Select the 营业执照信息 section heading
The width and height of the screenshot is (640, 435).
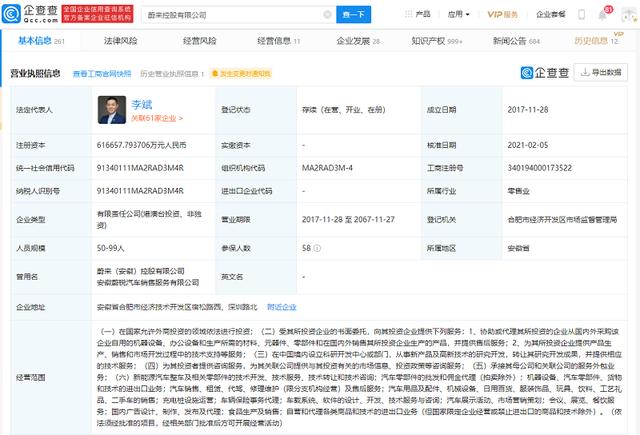35,73
